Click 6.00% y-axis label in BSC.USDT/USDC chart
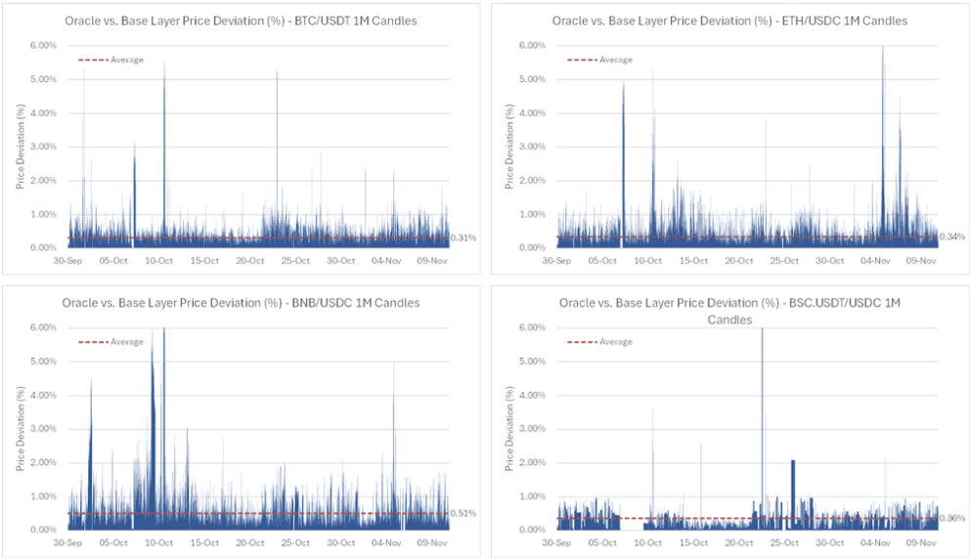971x560 pixels. (527, 327)
